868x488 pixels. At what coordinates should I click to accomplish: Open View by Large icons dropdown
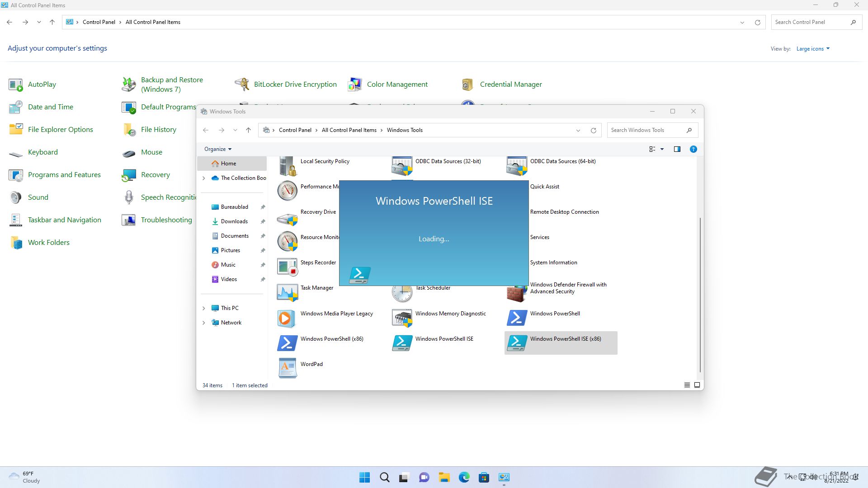click(812, 49)
